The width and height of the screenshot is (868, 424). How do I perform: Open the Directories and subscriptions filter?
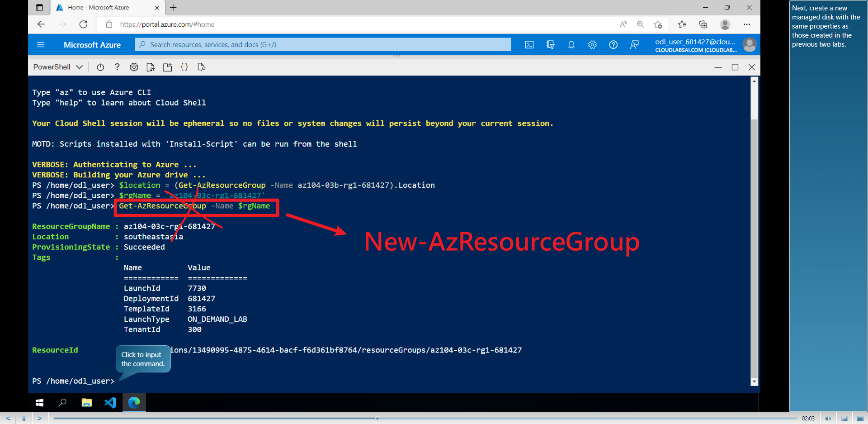pos(550,44)
